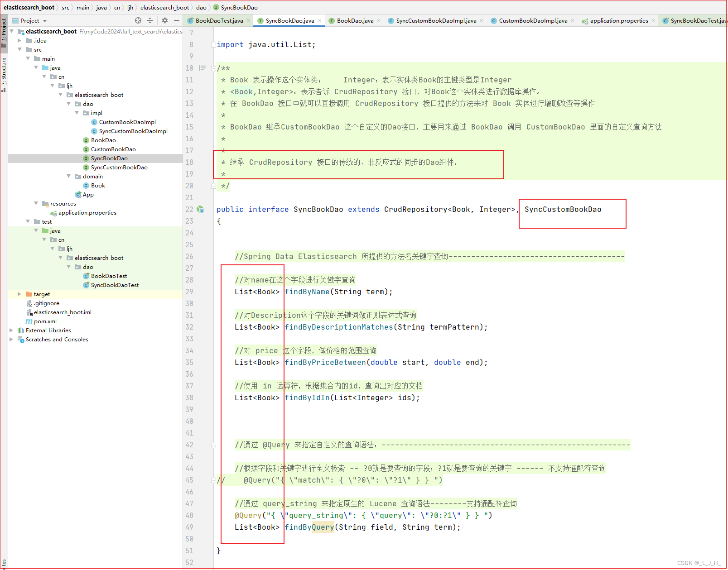Collapse the resources folder
Viewport: 728px width, 570px height.
point(36,204)
